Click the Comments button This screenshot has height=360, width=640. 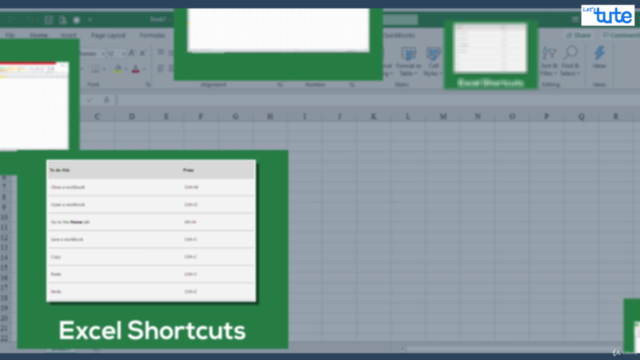tap(620, 36)
